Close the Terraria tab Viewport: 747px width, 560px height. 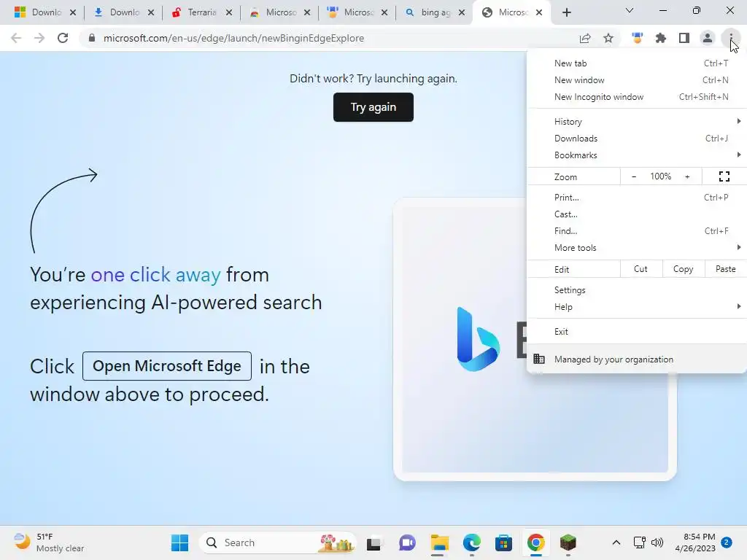coord(229,12)
